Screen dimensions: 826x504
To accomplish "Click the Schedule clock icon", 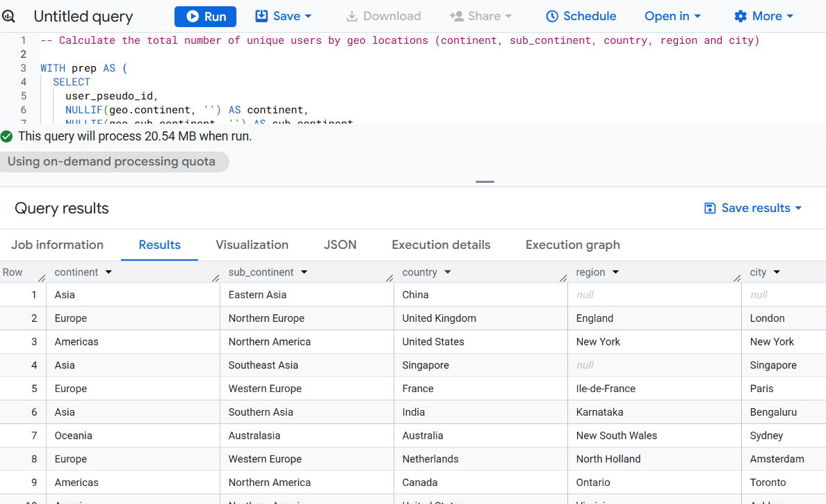I will (552, 16).
